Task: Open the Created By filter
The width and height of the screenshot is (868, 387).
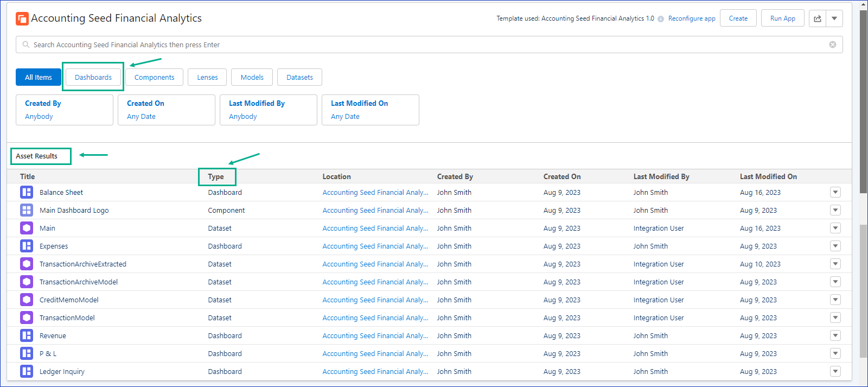Action: tap(65, 110)
